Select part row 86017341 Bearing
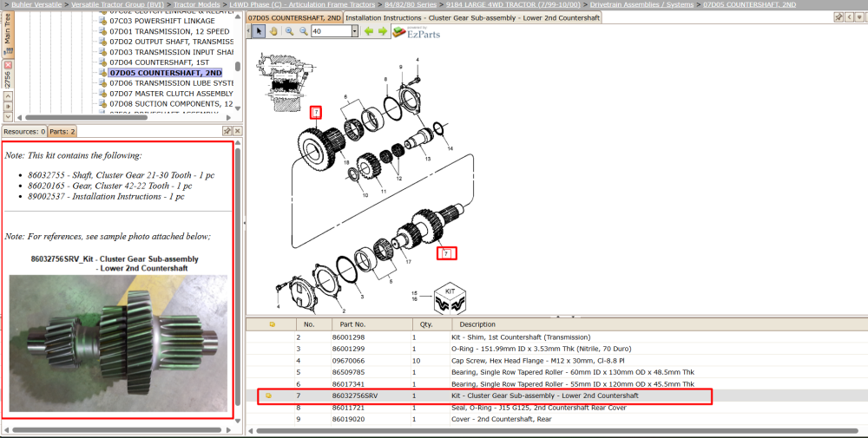 [x=557, y=384]
